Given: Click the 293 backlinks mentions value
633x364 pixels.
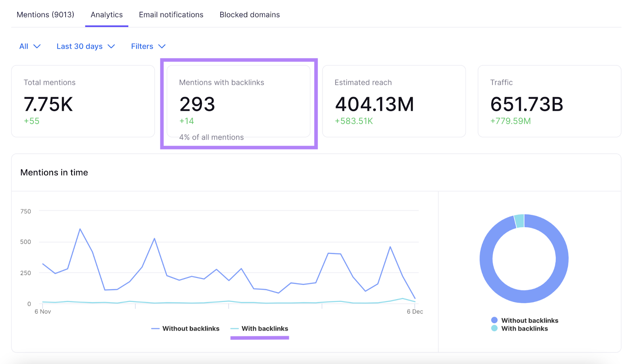Looking at the screenshot, I should click(197, 104).
